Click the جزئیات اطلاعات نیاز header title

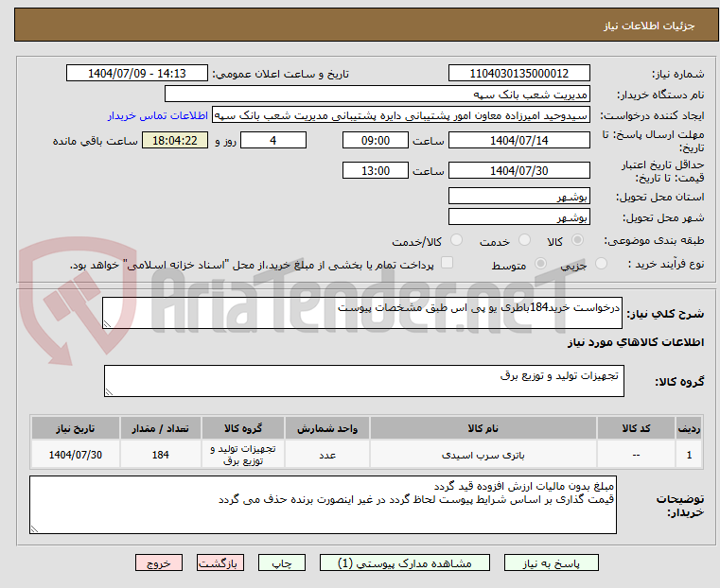click(648, 26)
